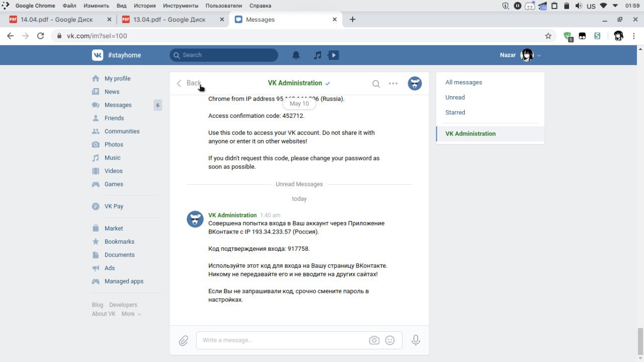Open the Файл menu
This screenshot has height=362, width=644.
(x=69, y=6)
